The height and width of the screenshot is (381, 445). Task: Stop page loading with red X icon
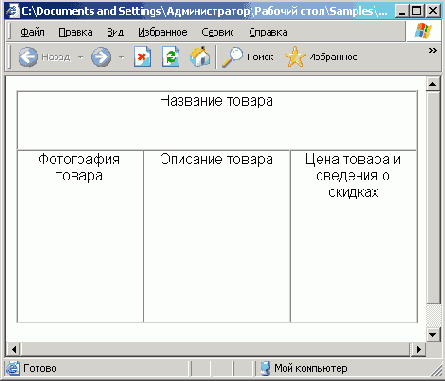pos(142,57)
